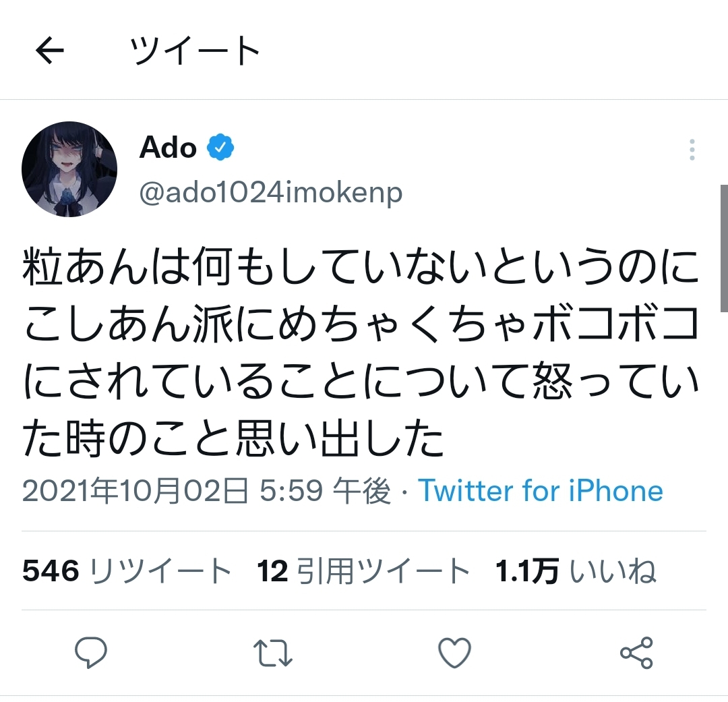Open the Ado display name profile
This screenshot has height=702, width=728.
[x=168, y=148]
